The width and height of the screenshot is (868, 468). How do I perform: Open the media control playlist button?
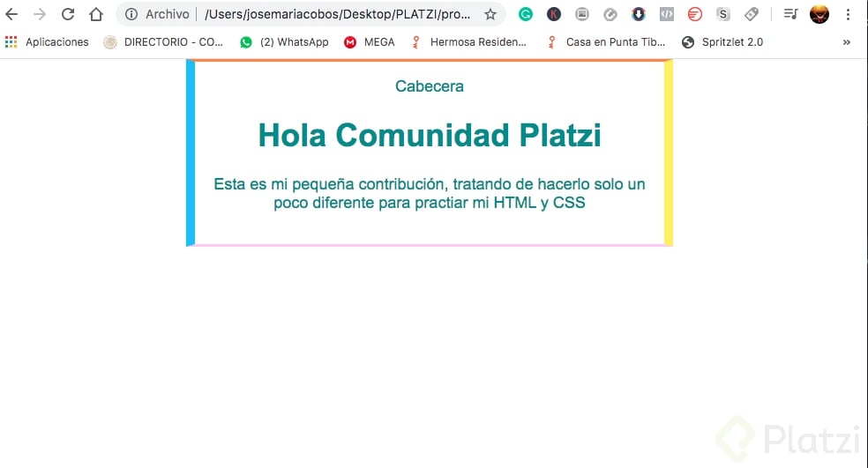point(790,14)
